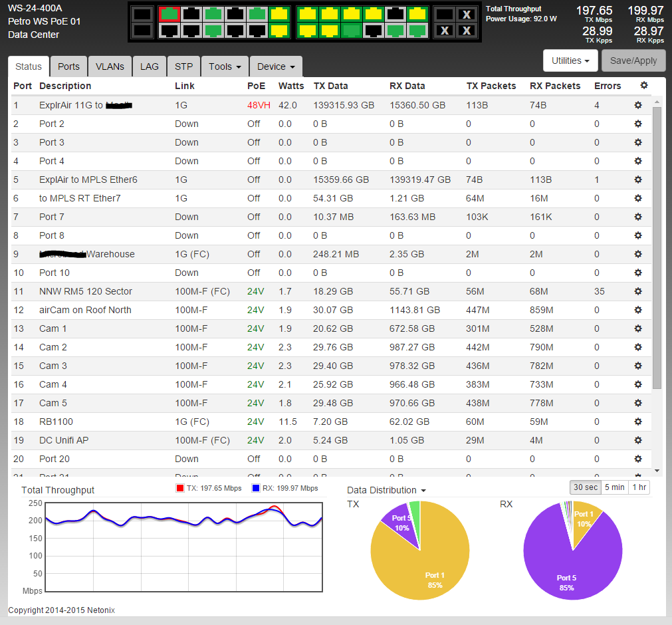Open gear for airCam on Roof North row
The image size is (672, 625).
coord(637,310)
